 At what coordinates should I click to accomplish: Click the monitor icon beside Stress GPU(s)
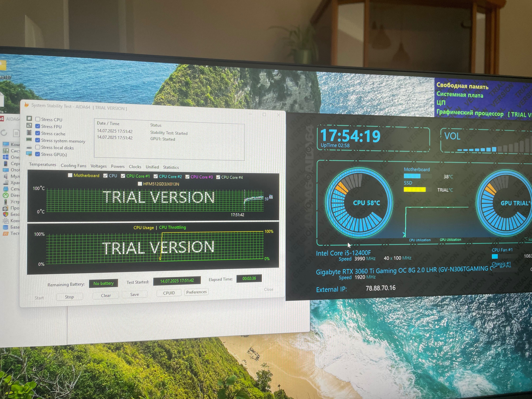(x=29, y=154)
